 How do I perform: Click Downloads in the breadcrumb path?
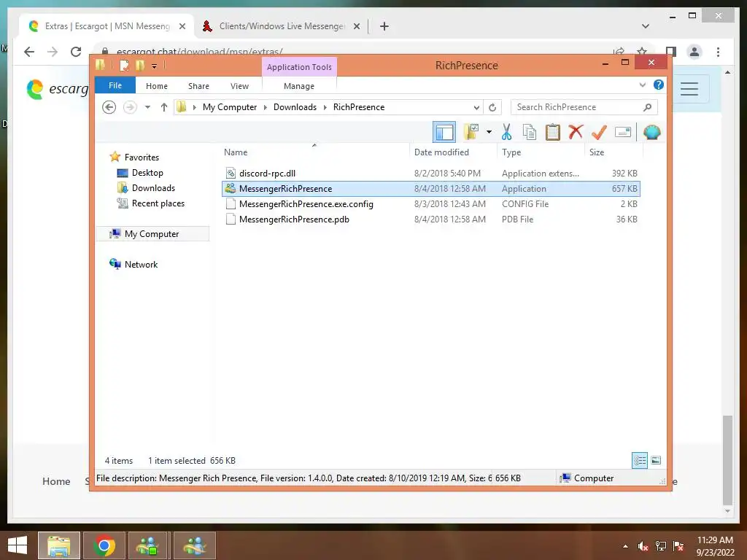pos(295,107)
